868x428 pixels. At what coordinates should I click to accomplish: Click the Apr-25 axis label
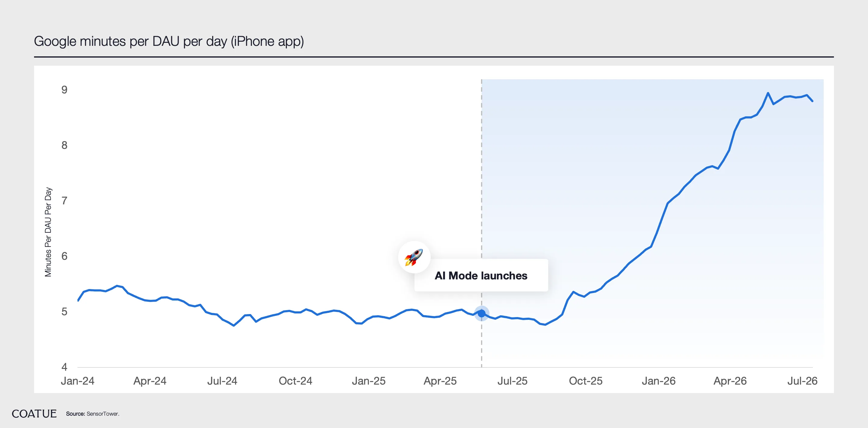point(440,381)
